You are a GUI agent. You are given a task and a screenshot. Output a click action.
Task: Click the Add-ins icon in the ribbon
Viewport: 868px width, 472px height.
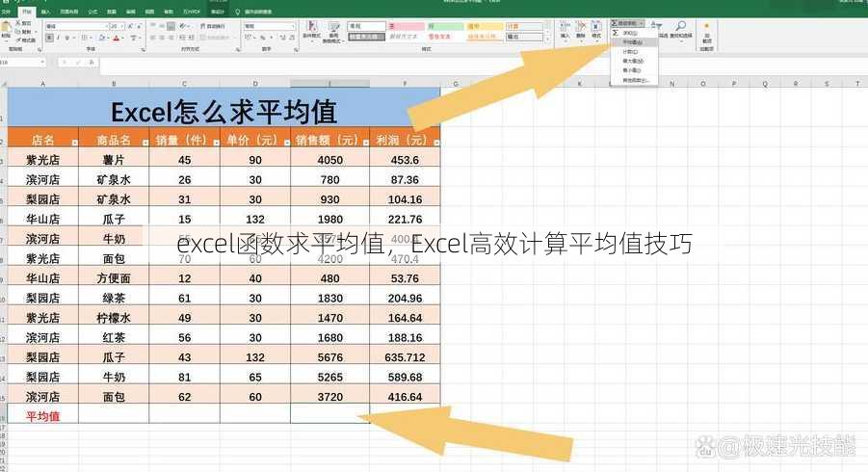(706, 26)
